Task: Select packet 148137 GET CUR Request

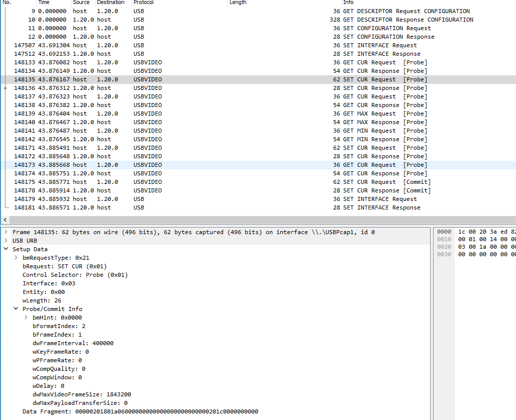Action: pyautogui.click(x=258, y=97)
